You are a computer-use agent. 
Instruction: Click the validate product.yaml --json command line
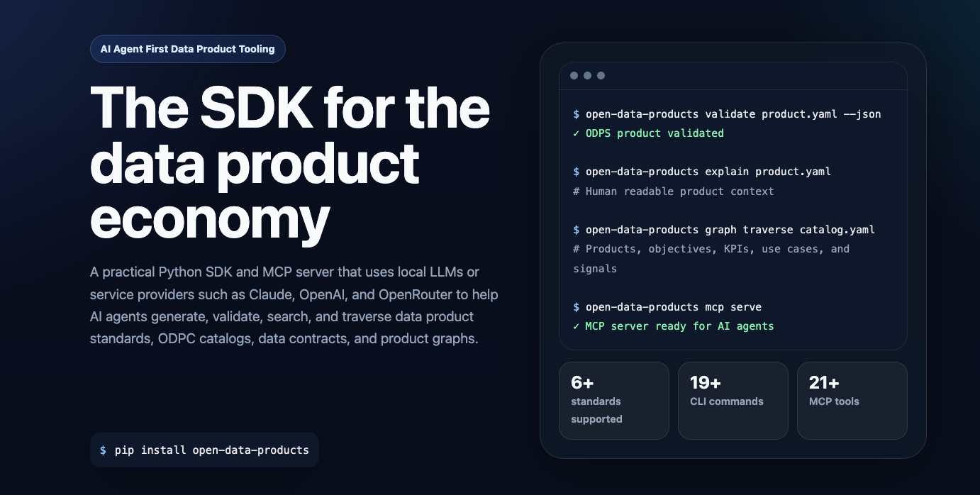click(727, 113)
